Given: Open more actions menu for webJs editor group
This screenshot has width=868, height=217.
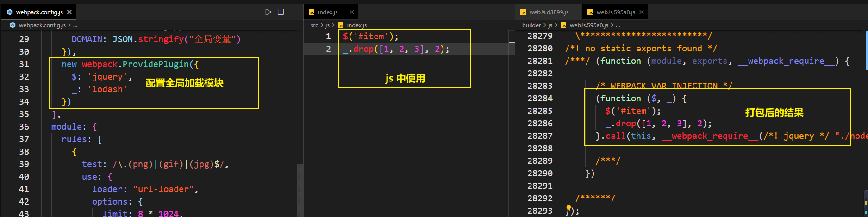Looking at the screenshot, I should (857, 12).
